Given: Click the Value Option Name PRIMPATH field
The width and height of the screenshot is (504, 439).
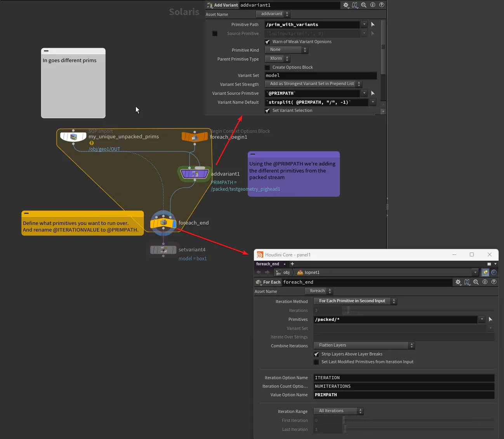Looking at the screenshot, I should click(403, 395).
